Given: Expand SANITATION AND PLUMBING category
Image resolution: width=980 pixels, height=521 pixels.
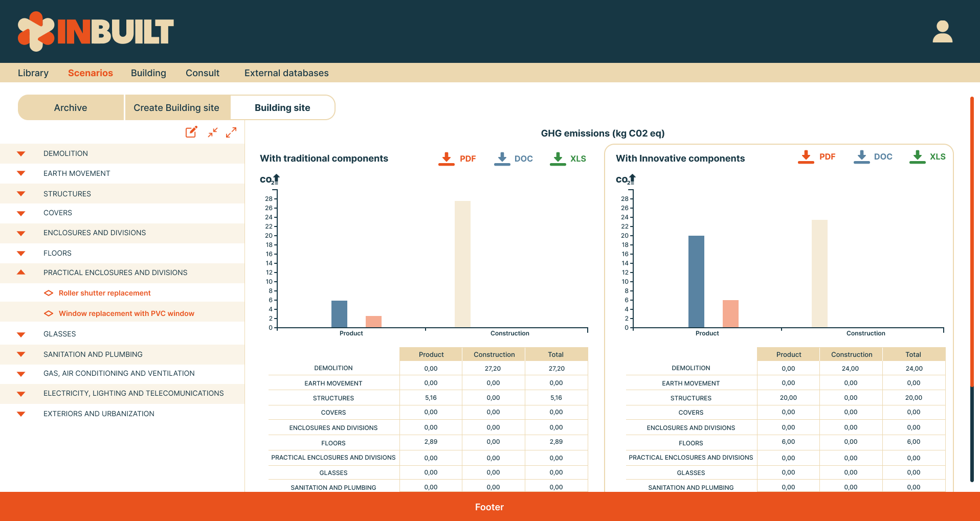Looking at the screenshot, I should (21, 354).
